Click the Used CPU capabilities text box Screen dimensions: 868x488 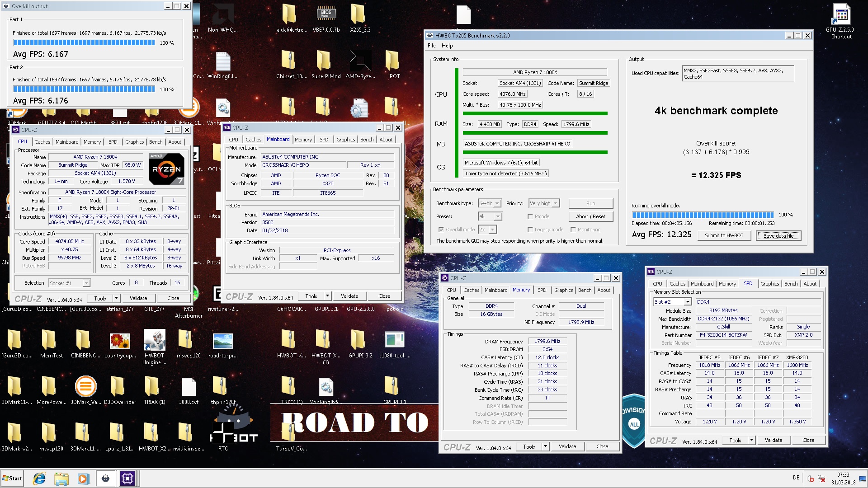point(738,74)
